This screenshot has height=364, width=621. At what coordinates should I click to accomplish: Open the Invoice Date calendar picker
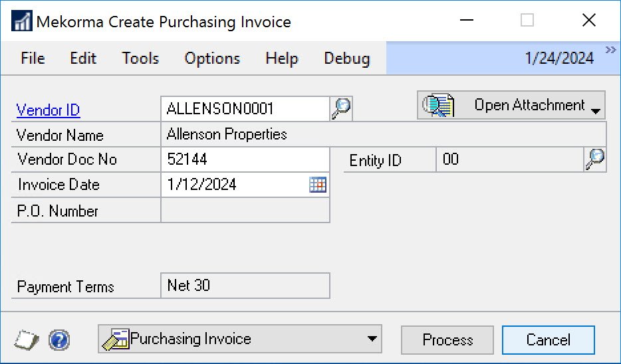click(318, 185)
